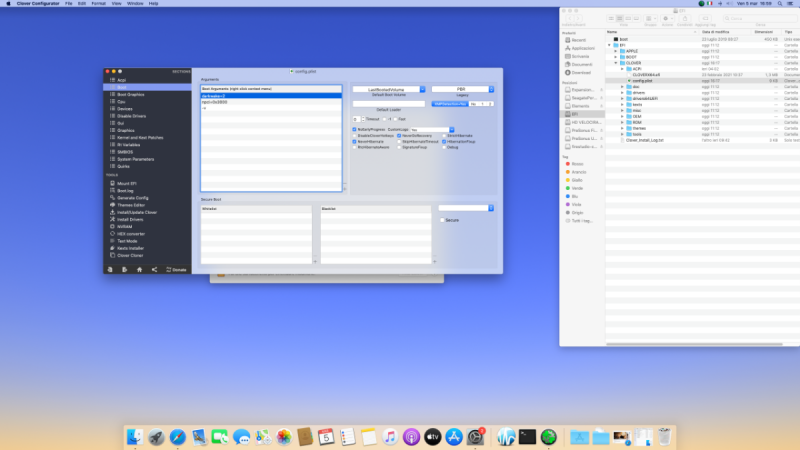Open the Legacy PBR dropdown
The width and height of the screenshot is (800, 450).
tap(461, 89)
